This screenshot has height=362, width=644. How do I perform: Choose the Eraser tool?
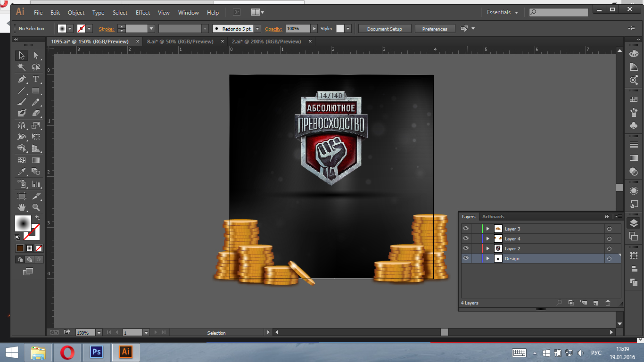(x=36, y=114)
